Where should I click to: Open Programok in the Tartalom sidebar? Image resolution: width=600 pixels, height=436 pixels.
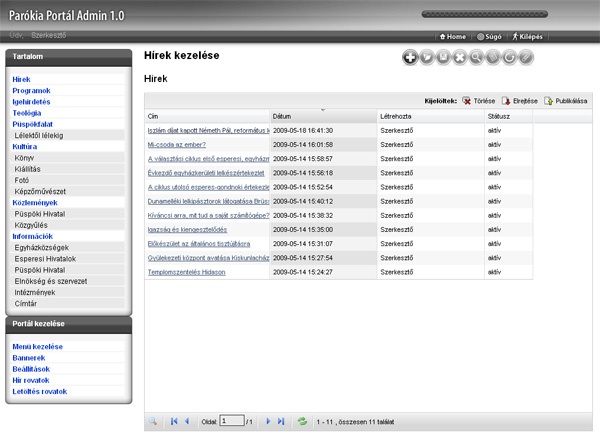point(31,91)
